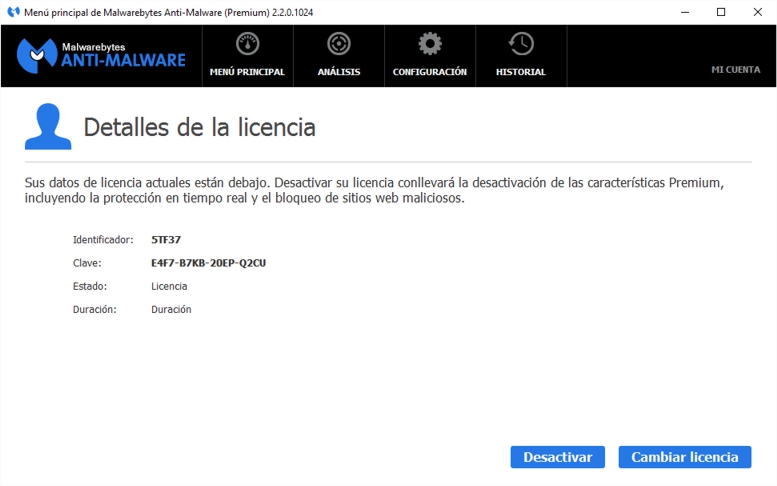Click the Cambiar licencia button
The image size is (777, 486).
(685, 457)
